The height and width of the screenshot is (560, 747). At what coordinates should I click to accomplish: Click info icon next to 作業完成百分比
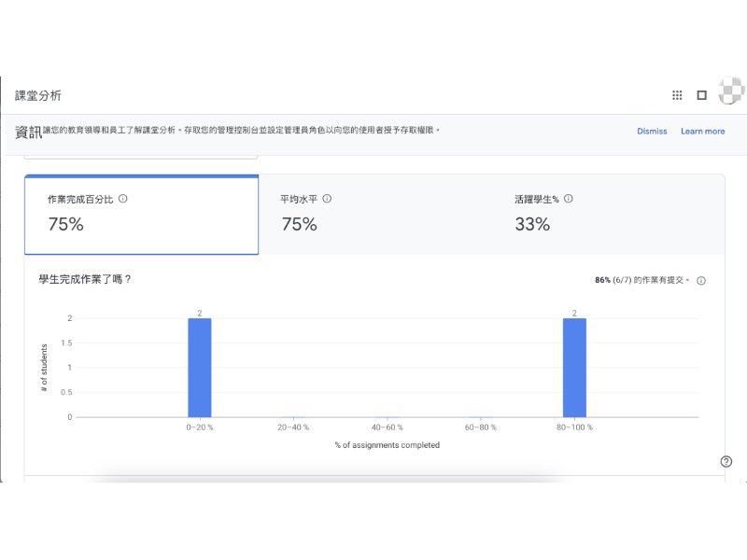(123, 199)
